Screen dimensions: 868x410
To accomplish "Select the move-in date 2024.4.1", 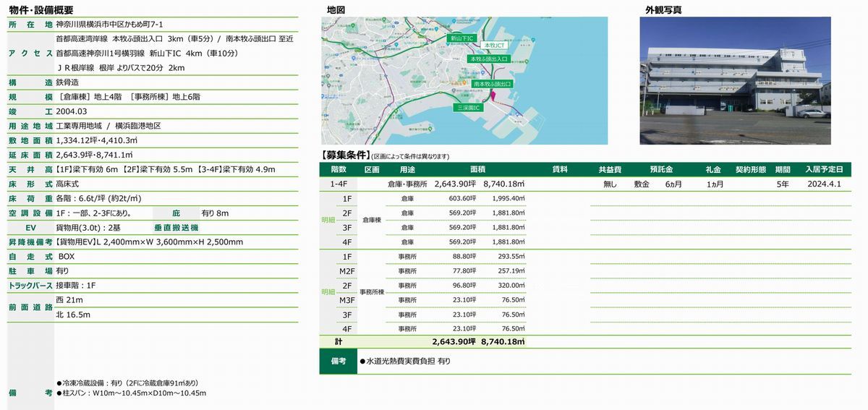I will click(x=825, y=184).
